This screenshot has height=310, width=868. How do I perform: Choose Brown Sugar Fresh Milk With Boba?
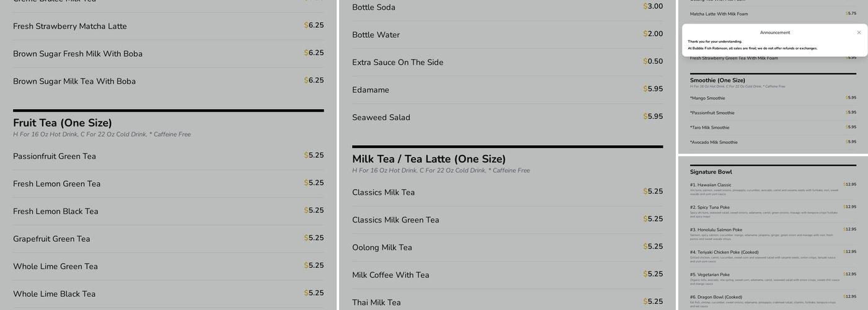point(77,54)
